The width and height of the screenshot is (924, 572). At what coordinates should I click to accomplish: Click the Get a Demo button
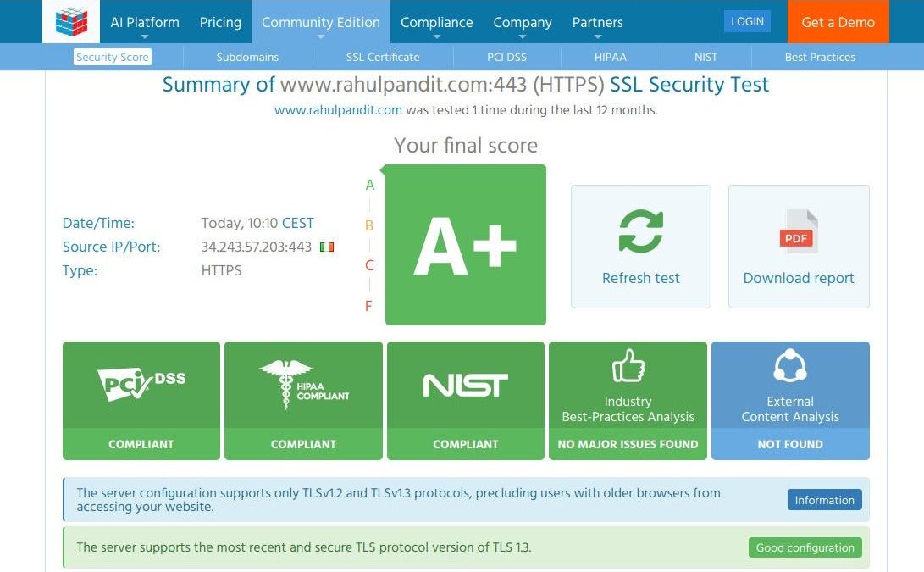837,23
